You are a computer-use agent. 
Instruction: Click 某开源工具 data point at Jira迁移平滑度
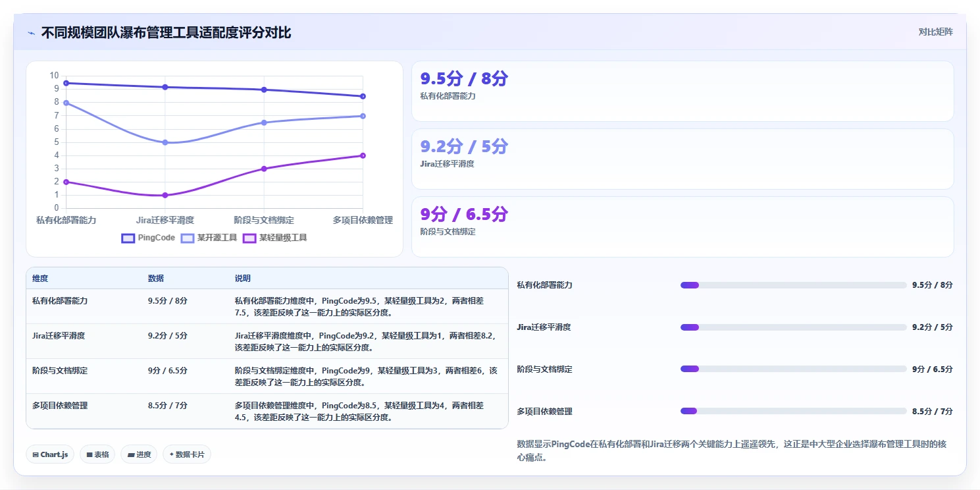pyautogui.click(x=165, y=142)
